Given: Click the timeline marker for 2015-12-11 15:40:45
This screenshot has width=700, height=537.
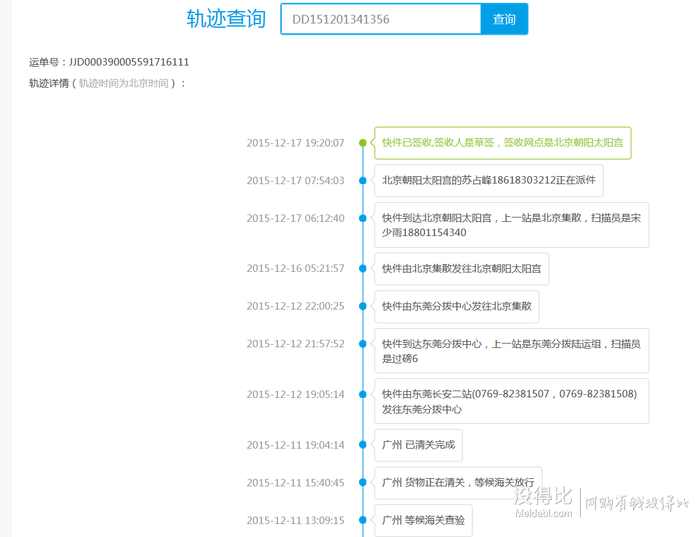Looking at the screenshot, I should coord(362,482).
